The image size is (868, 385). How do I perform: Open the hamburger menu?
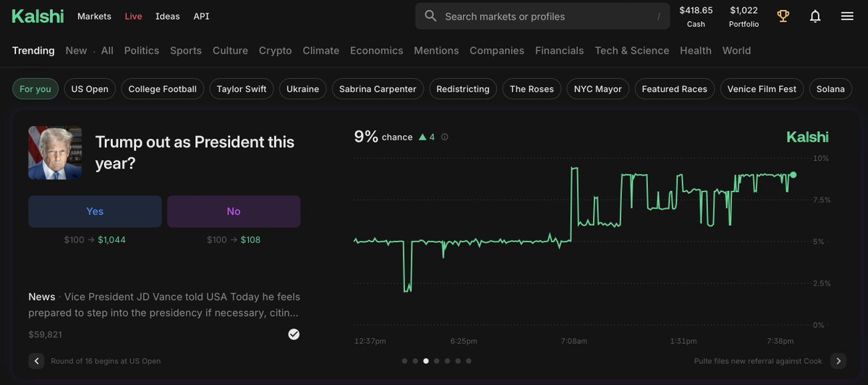coord(847,16)
